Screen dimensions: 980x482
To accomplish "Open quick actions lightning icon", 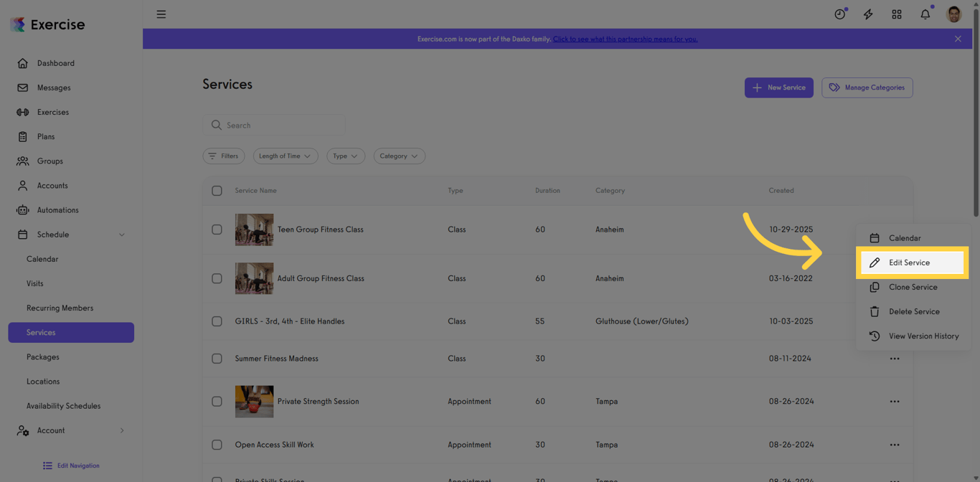I will (x=868, y=14).
